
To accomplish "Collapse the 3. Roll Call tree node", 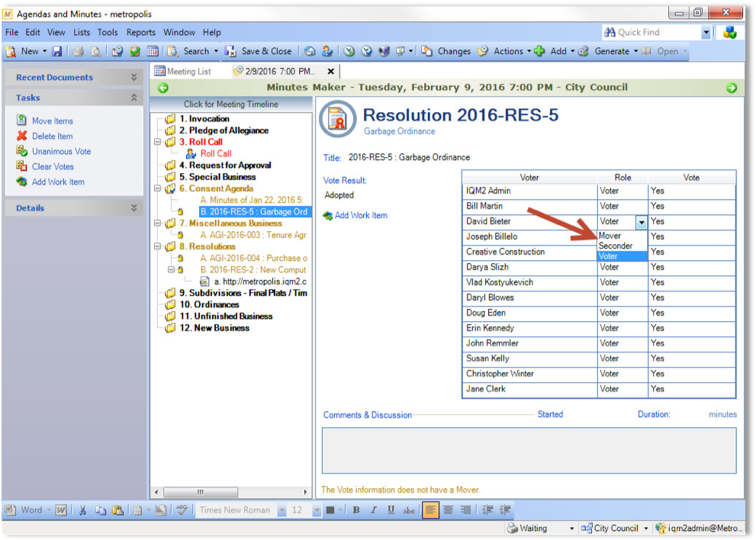I will pos(157,142).
